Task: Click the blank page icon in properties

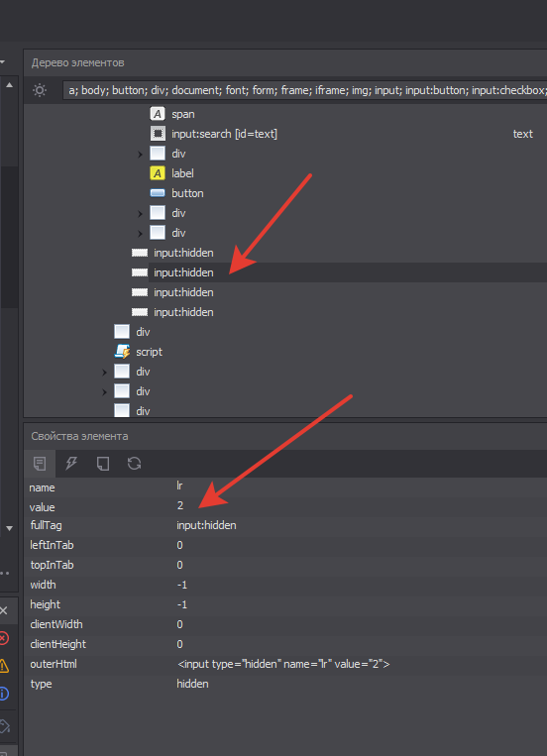Action: (103, 464)
